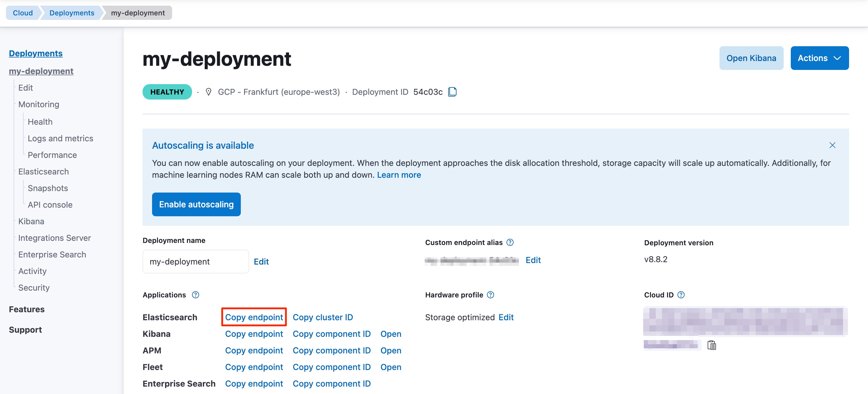Image resolution: width=868 pixels, height=394 pixels.
Task: Open the Hardware profile help tooltip
Action: click(x=491, y=295)
